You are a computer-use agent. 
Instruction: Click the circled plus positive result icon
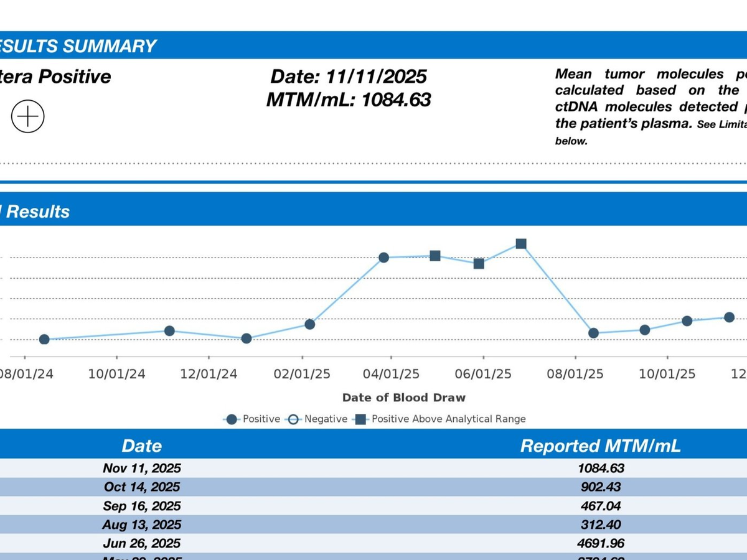(28, 116)
